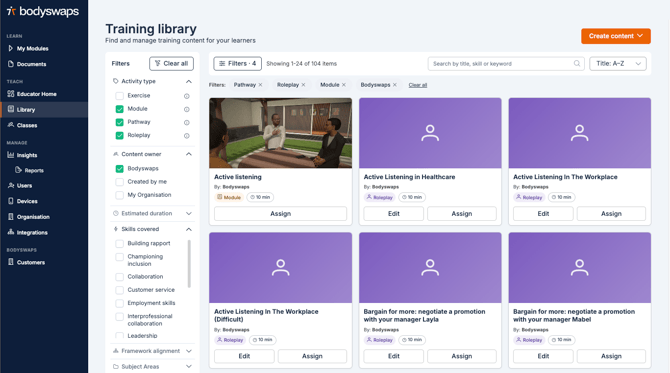670x373 pixels.
Task: Remove the Pathway filter chip
Action: tap(260, 85)
